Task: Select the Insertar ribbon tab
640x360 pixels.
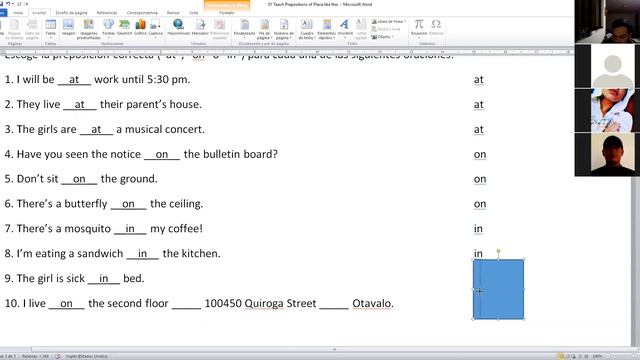Action: point(39,13)
